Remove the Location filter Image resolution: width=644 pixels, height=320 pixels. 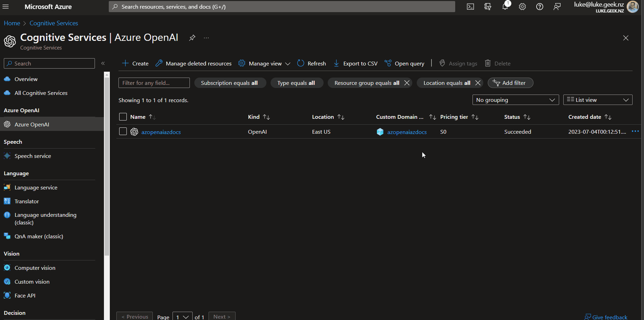(478, 83)
